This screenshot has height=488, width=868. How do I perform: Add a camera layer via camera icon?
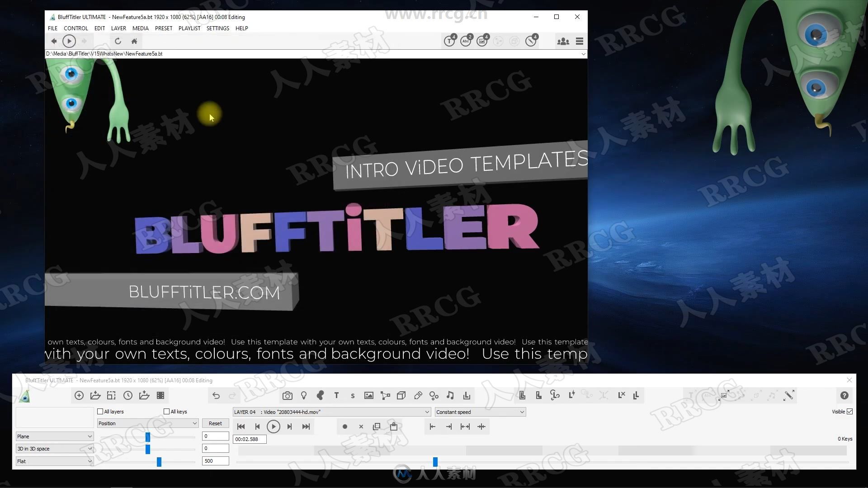(x=288, y=396)
